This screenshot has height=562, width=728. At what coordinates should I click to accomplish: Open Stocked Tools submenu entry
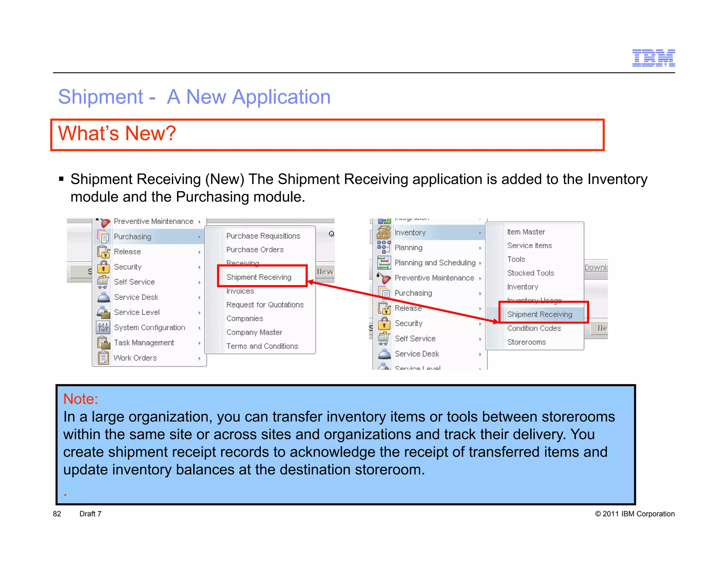click(531, 273)
